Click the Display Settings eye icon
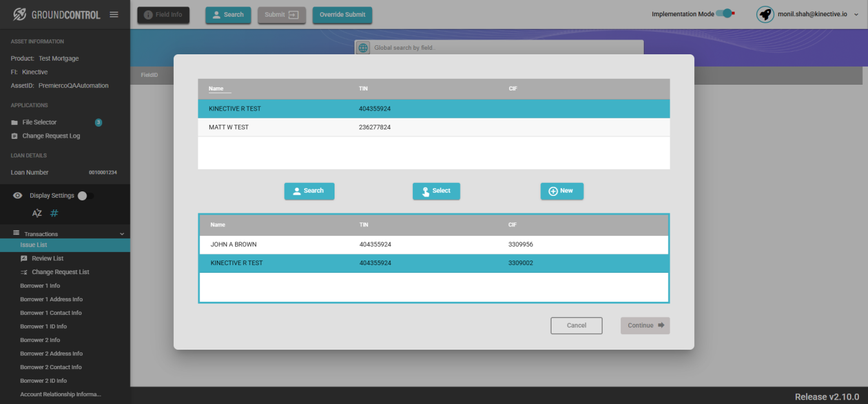 pos(17,196)
